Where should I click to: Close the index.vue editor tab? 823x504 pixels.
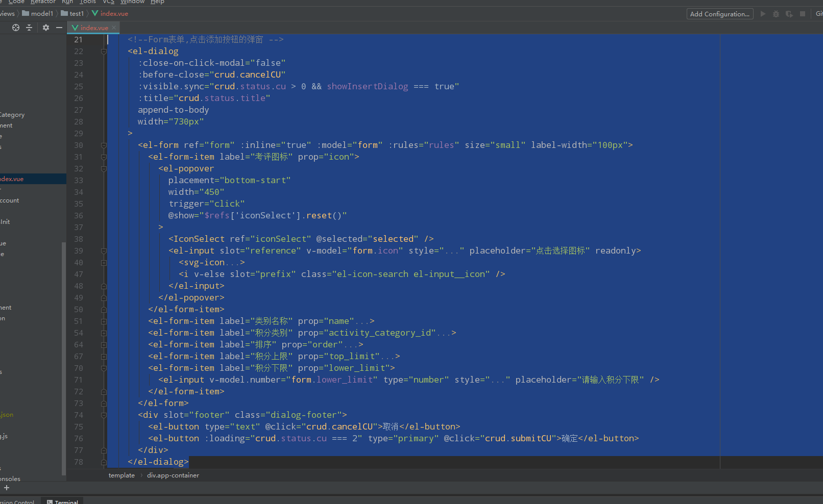(113, 28)
